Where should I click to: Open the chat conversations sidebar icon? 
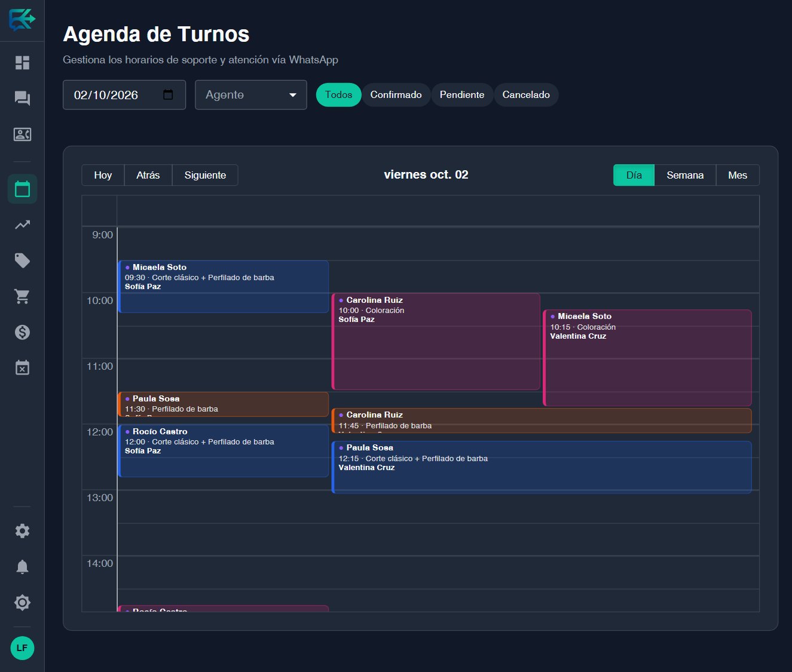click(x=22, y=99)
